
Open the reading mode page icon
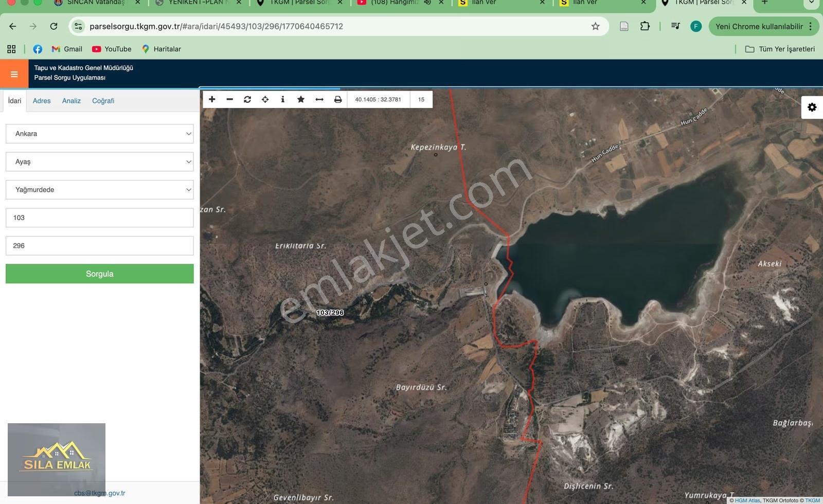coord(624,26)
